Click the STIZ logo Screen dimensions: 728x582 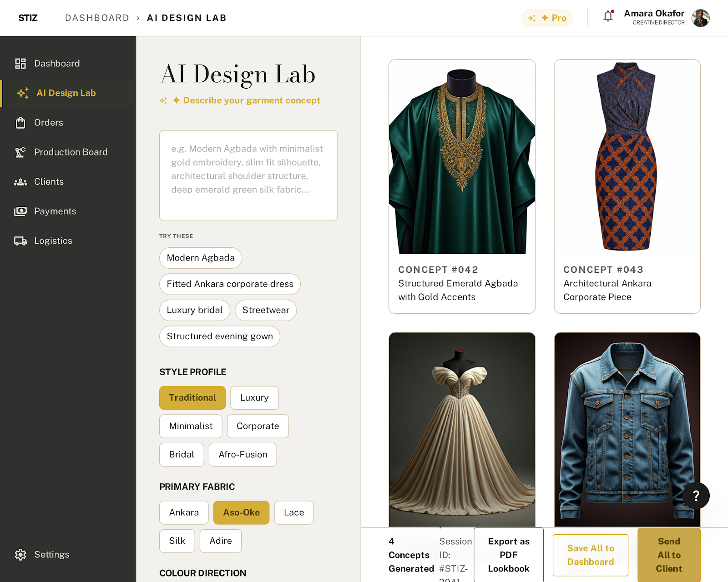[28, 18]
